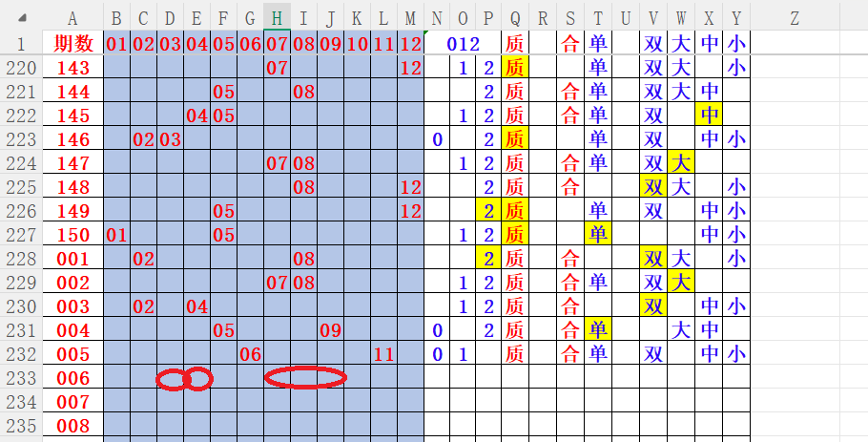Click 09 in row 231

click(x=330, y=330)
